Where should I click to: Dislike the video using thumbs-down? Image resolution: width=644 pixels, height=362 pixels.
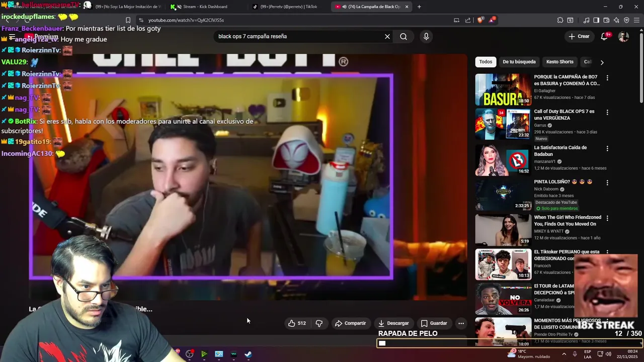[319, 323]
